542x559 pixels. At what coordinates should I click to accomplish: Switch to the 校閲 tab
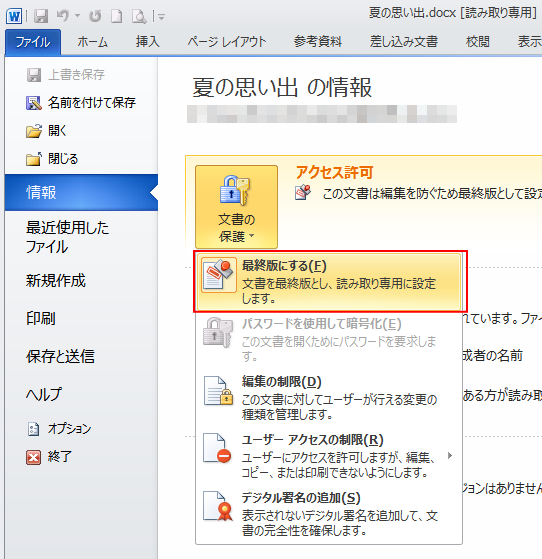click(x=478, y=42)
